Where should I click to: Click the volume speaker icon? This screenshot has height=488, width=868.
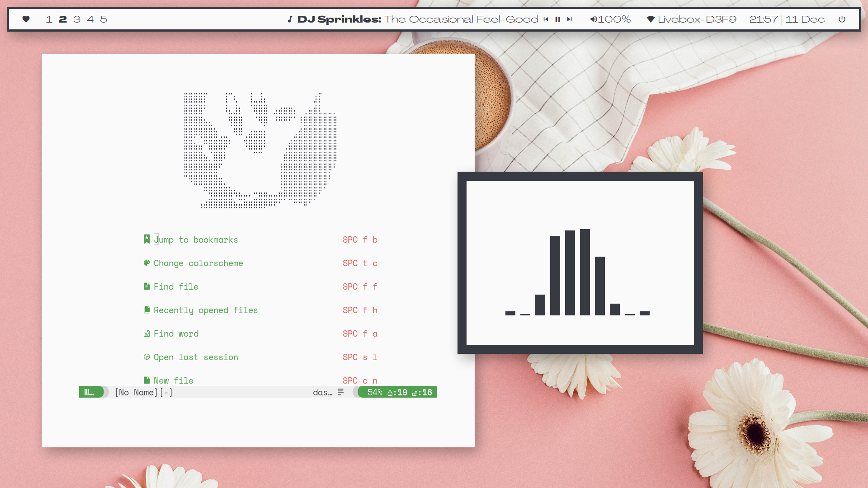click(x=594, y=19)
